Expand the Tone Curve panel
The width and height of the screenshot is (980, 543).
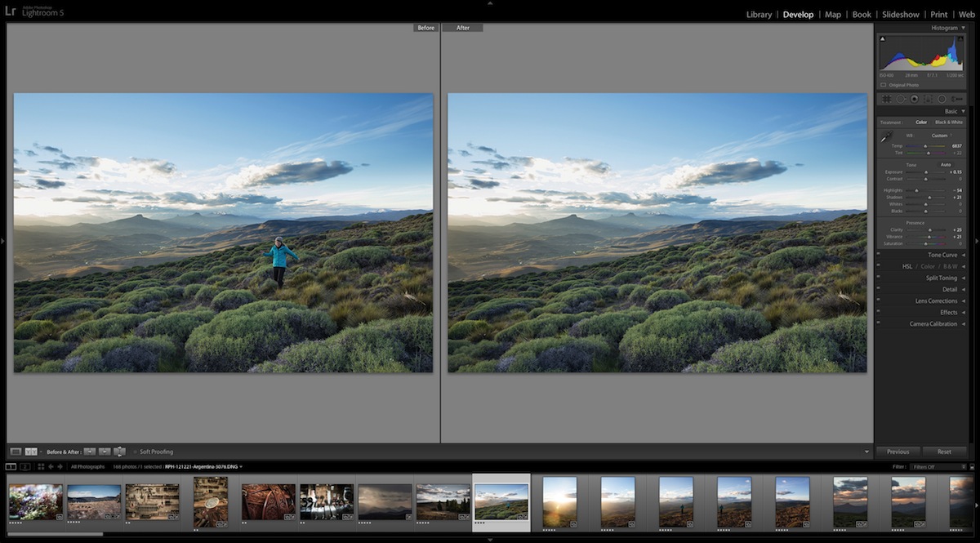click(964, 255)
